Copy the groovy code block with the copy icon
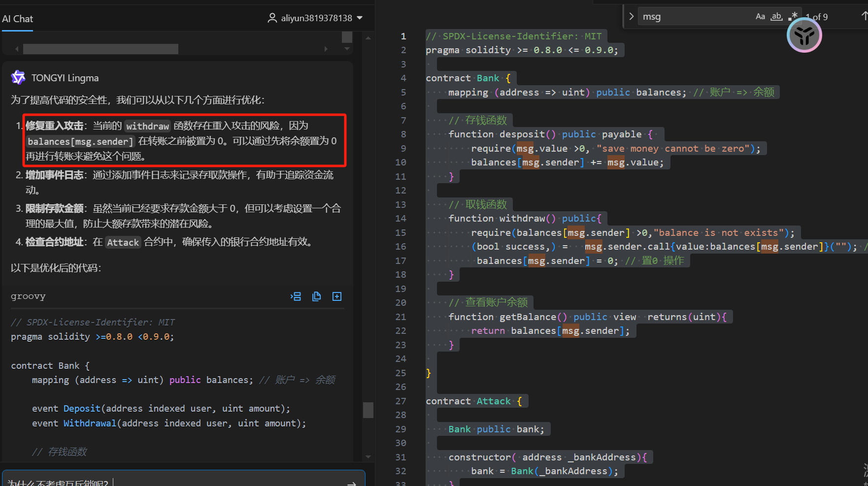Screen dimensions: 868x486 [x=316, y=296]
